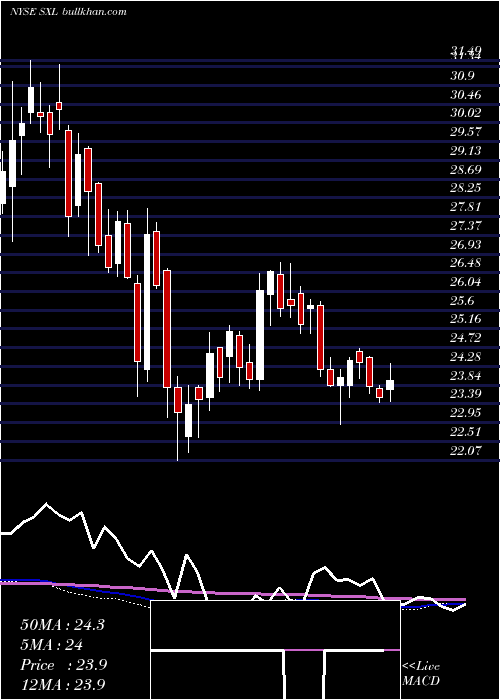Click the 24.28 price axis label
This screenshot has height=700, width=500.
coord(466,357)
